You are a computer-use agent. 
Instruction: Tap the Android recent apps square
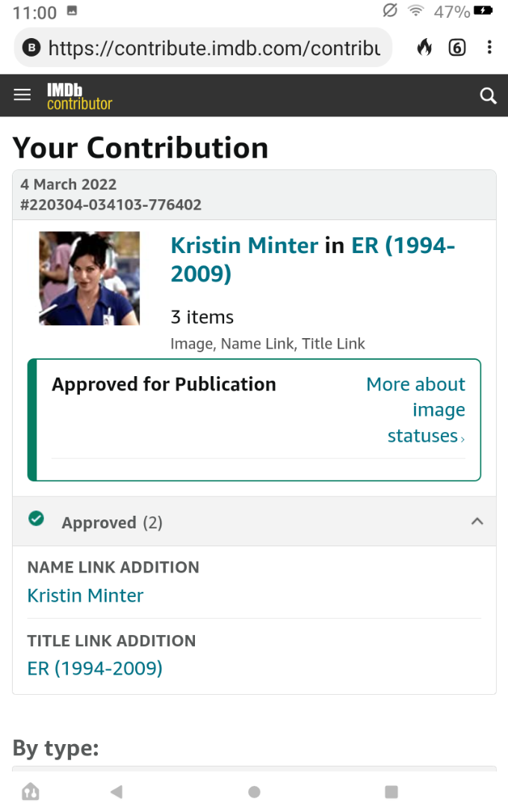391,792
